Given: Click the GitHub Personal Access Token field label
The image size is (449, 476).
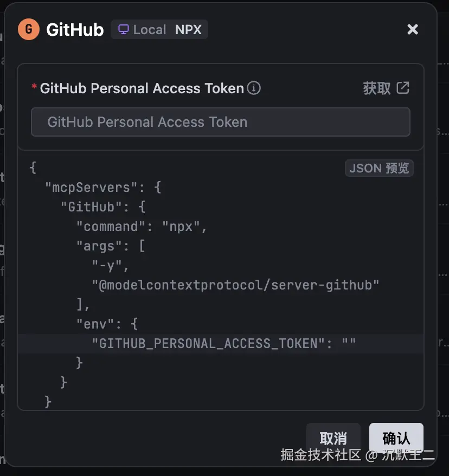Looking at the screenshot, I should point(142,88).
